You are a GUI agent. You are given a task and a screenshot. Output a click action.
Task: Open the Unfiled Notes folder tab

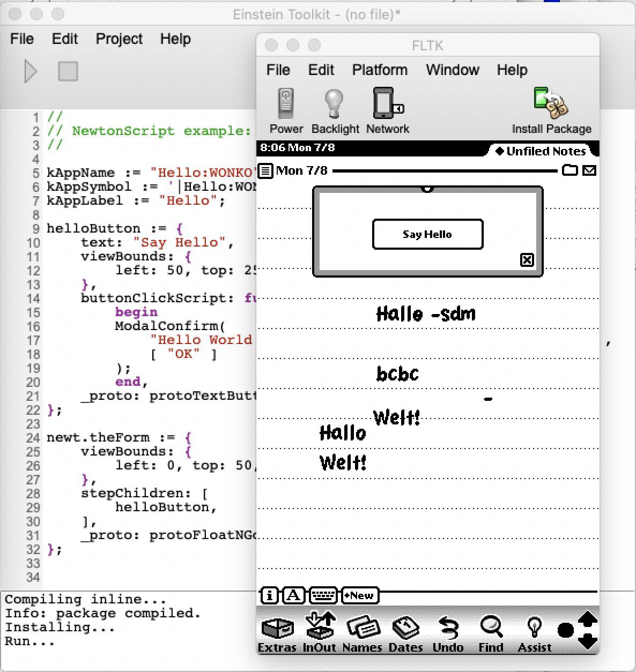coord(541,151)
